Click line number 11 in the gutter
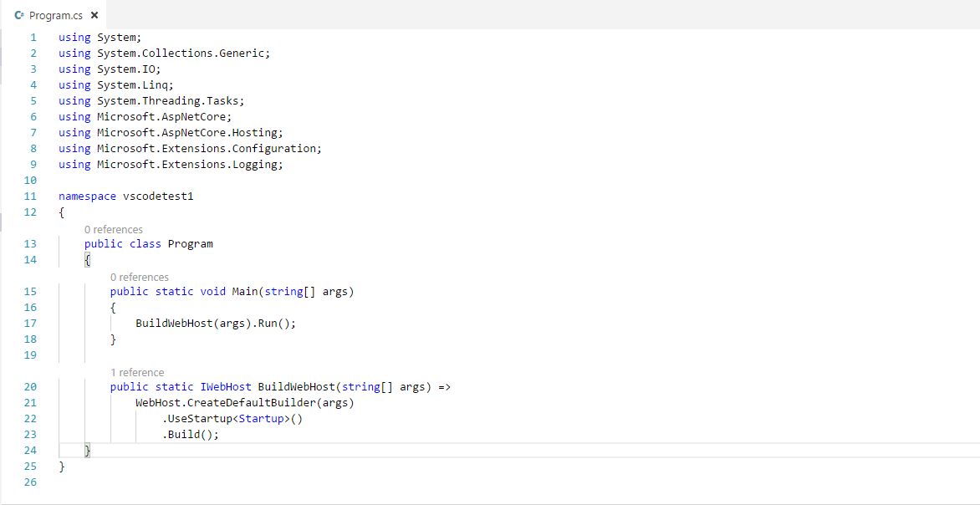The width and height of the screenshot is (980, 505). pyautogui.click(x=31, y=196)
